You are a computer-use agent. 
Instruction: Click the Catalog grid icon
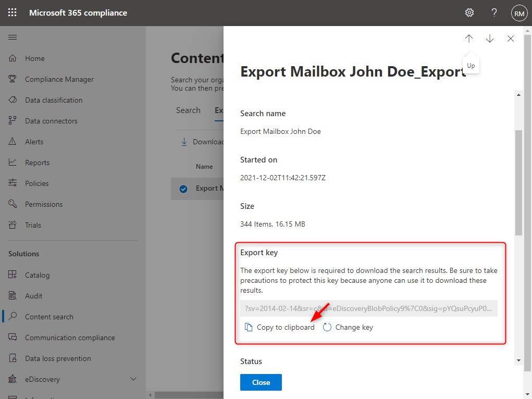(13, 275)
